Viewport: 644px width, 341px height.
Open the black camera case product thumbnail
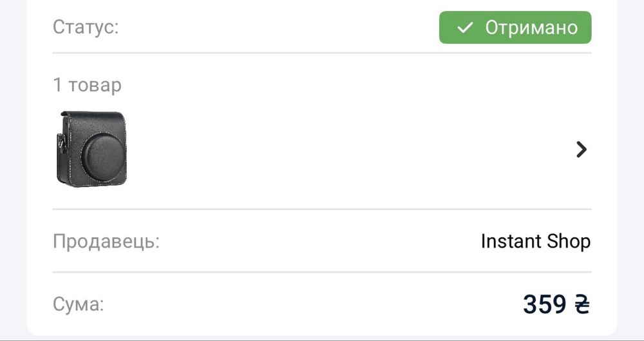91,149
